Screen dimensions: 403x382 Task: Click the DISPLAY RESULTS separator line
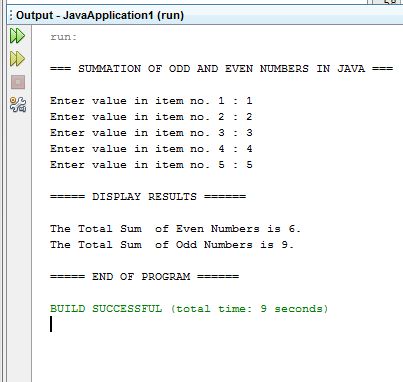click(148, 197)
